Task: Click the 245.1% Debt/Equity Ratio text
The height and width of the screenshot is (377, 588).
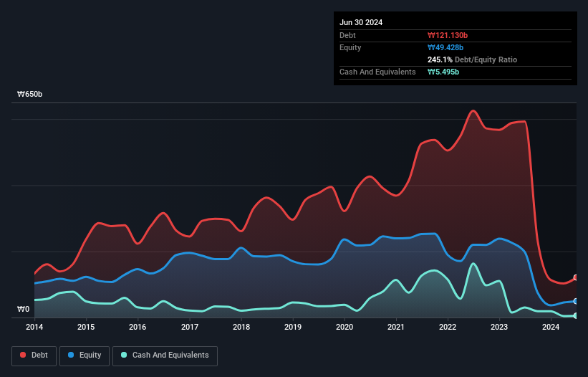Action: pyautogui.click(x=472, y=59)
